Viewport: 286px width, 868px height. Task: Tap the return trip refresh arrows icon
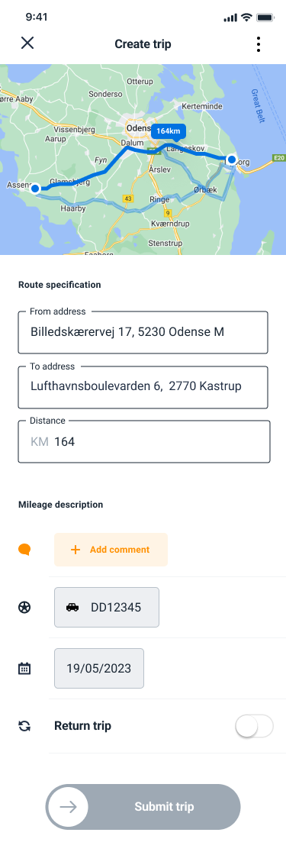tap(24, 726)
